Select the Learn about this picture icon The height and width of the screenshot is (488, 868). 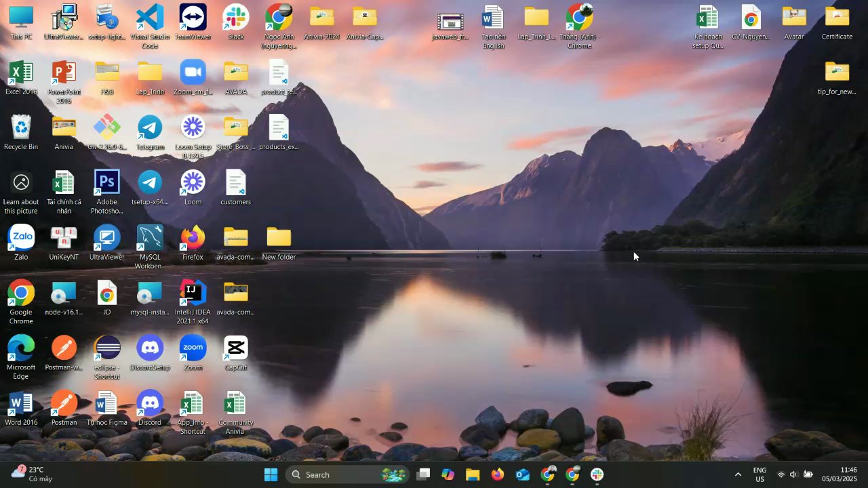[x=21, y=192]
